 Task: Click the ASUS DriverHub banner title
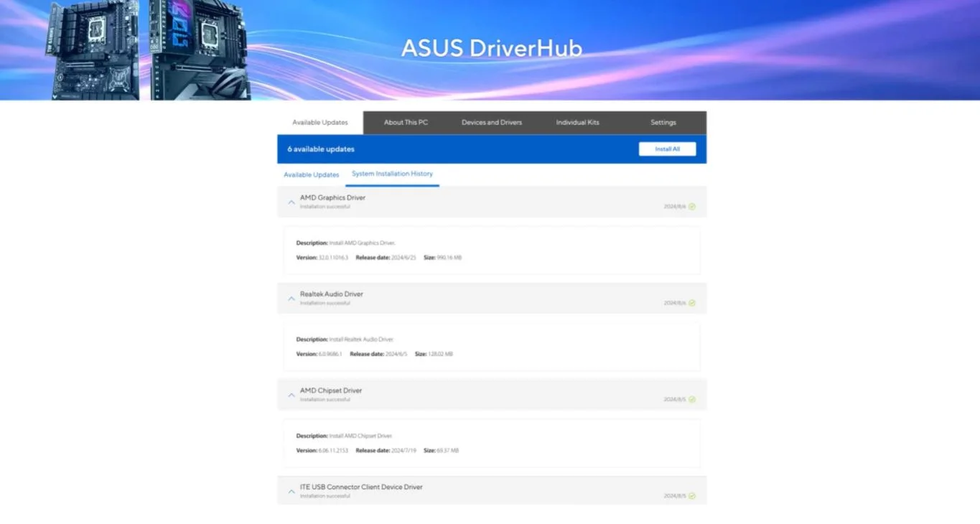(491, 48)
